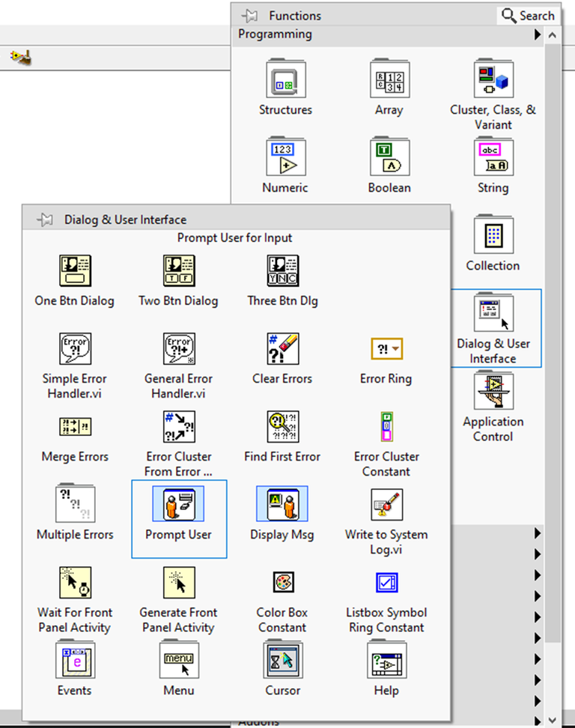
Task: Choose the Merge Errors function
Action: 75,427
